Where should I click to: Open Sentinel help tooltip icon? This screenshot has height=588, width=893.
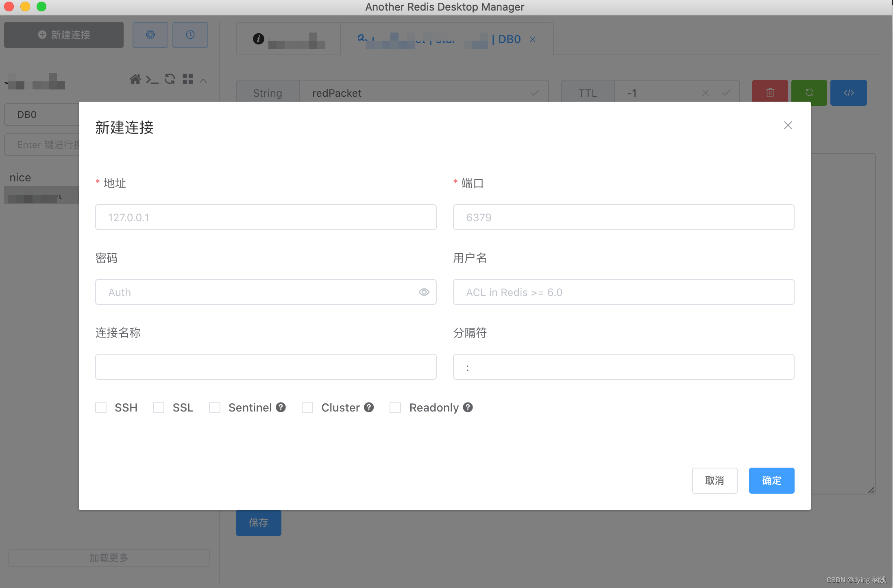pyautogui.click(x=281, y=407)
